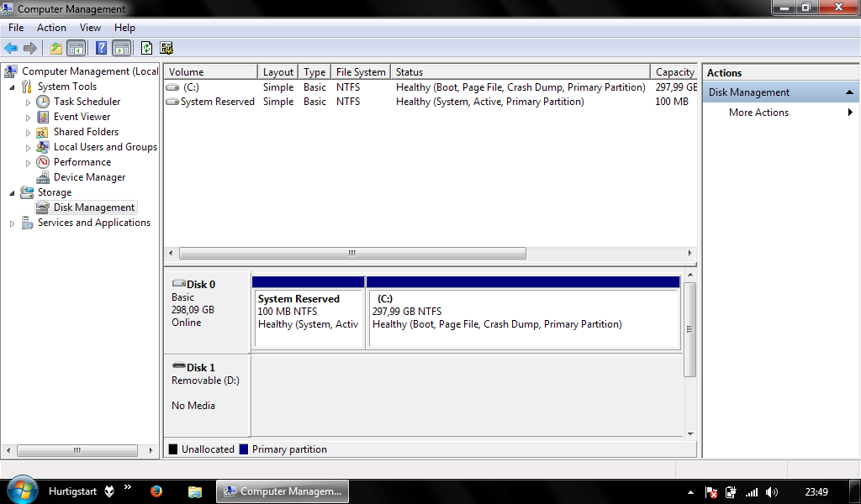Screen dimensions: 861x504
Task: Click the Forward arrow in the toolbar
Action: [30, 48]
